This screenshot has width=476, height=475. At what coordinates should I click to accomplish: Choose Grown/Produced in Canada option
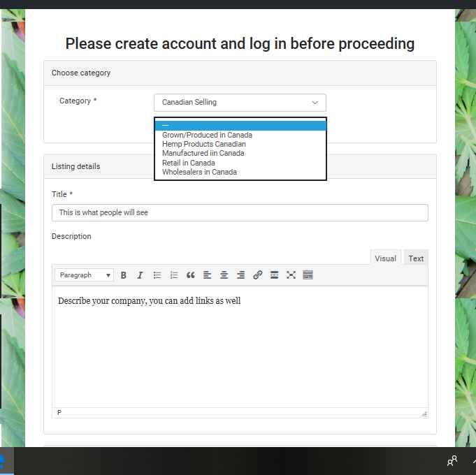pos(240,135)
